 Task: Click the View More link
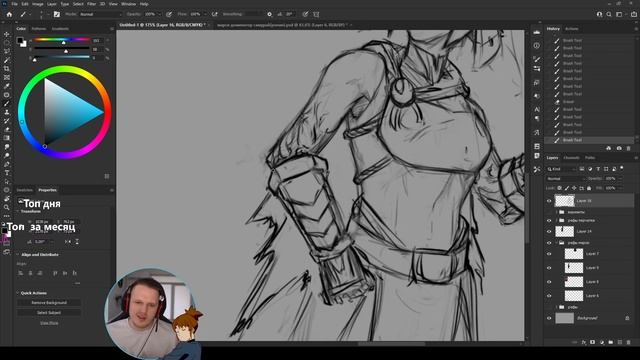coord(49,323)
